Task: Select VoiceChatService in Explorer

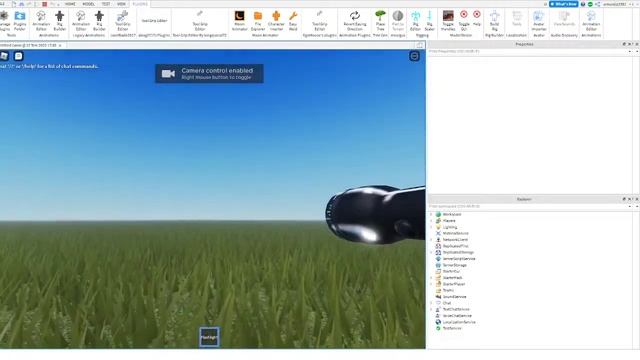Action: 457,316
